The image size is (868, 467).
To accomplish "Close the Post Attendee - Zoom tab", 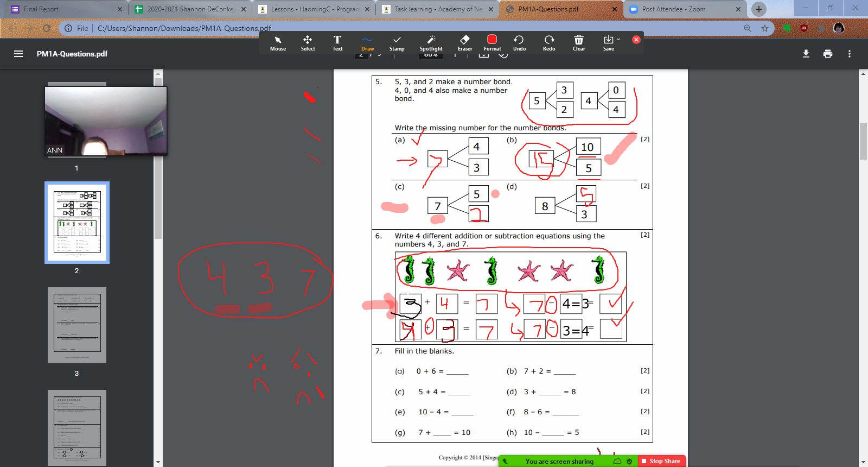I will click(x=738, y=9).
